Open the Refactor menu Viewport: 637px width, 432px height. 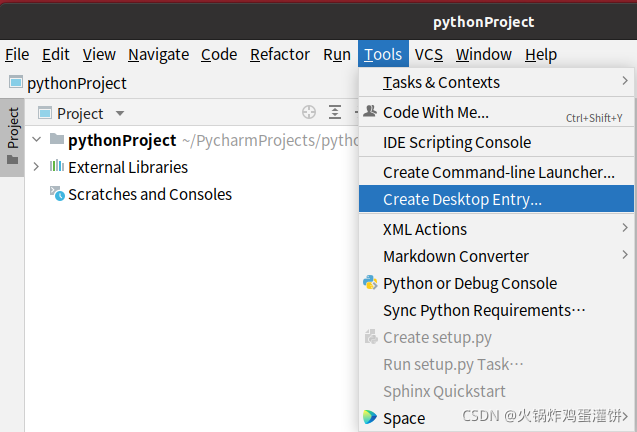(x=280, y=54)
